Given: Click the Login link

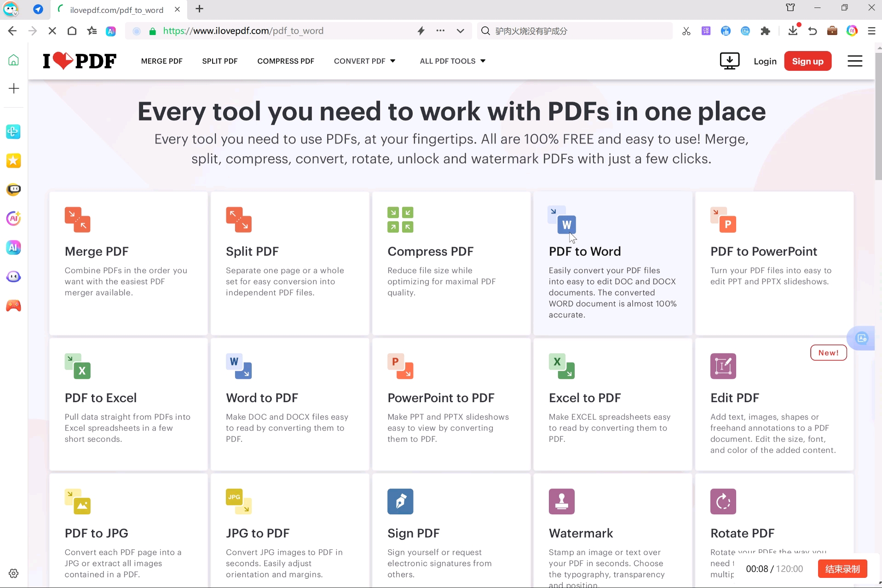Looking at the screenshot, I should 765,61.
